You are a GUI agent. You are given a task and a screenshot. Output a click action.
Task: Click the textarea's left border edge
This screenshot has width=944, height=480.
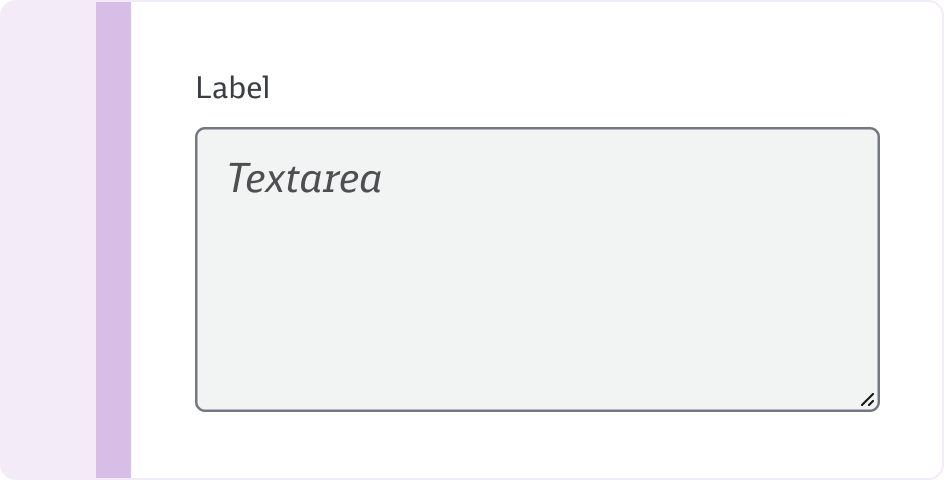(x=196, y=270)
